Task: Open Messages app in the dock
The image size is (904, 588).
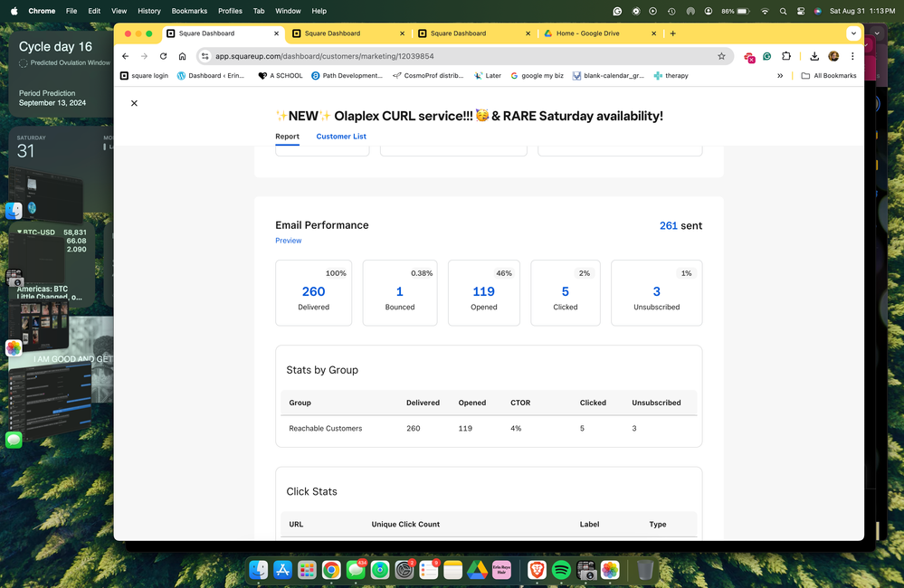Action: (x=356, y=570)
